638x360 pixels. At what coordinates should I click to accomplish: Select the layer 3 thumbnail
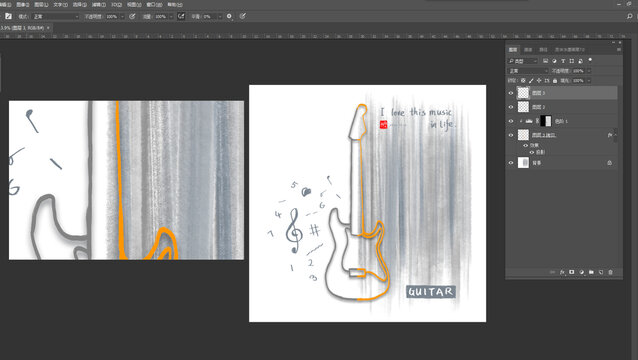(x=523, y=93)
